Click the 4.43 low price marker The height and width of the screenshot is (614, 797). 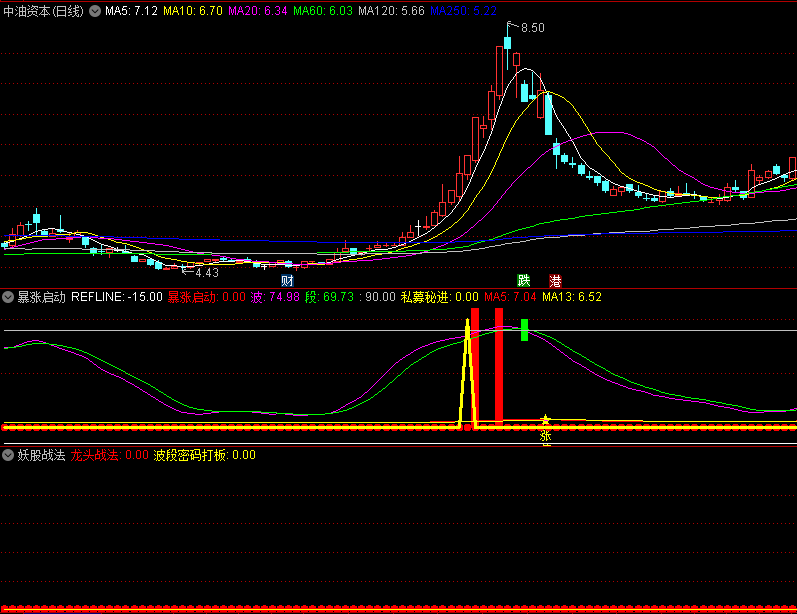pos(206,272)
